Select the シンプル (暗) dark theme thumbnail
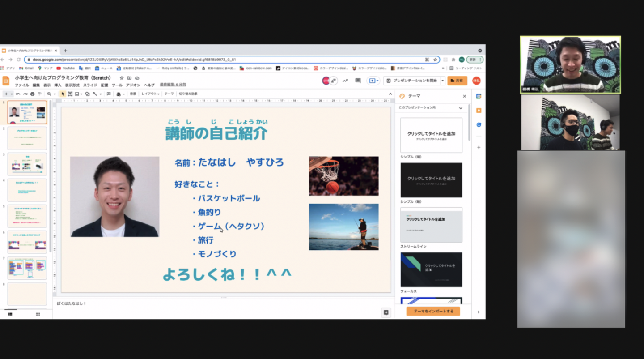Screen dimensions: 644x359 coord(431,180)
